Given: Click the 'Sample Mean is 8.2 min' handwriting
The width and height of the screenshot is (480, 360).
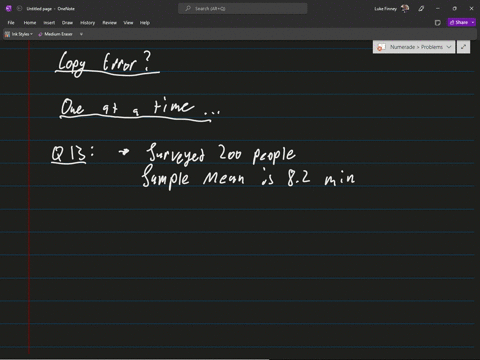Looking at the screenshot, I should [x=248, y=177].
